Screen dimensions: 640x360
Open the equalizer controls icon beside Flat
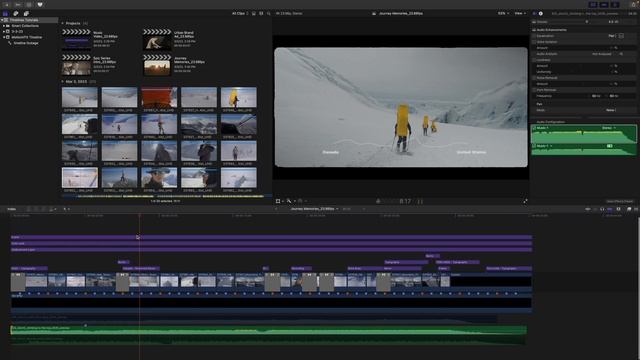[621, 36]
